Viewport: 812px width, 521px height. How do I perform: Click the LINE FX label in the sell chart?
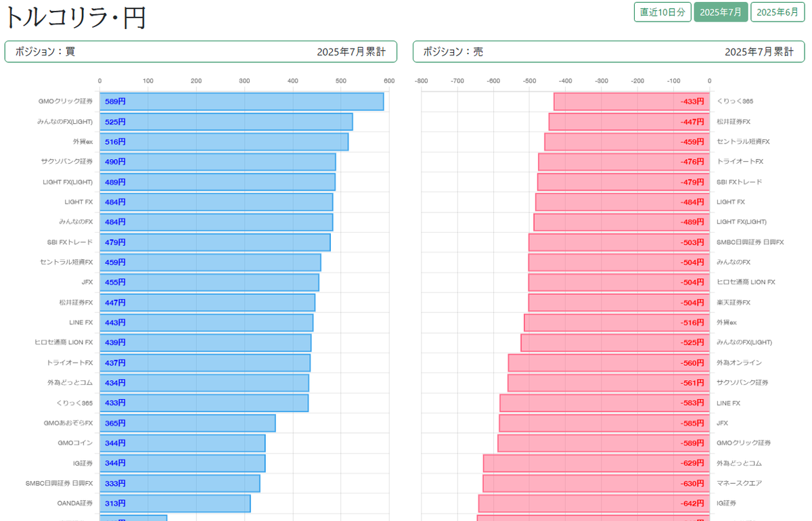click(729, 403)
